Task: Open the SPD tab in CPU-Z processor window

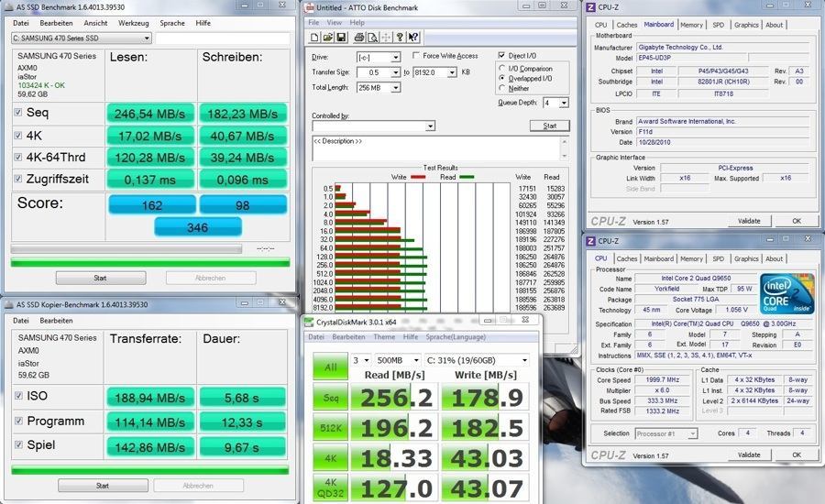Action: pos(718,258)
